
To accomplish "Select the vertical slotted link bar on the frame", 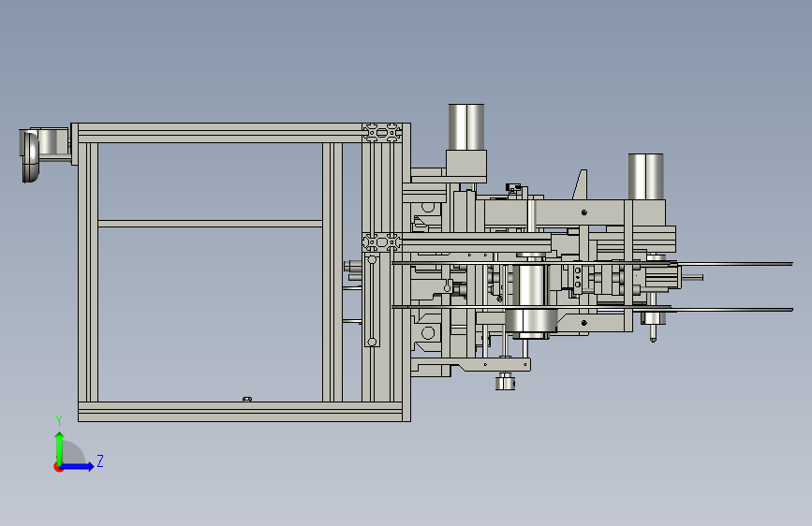I will [372, 300].
